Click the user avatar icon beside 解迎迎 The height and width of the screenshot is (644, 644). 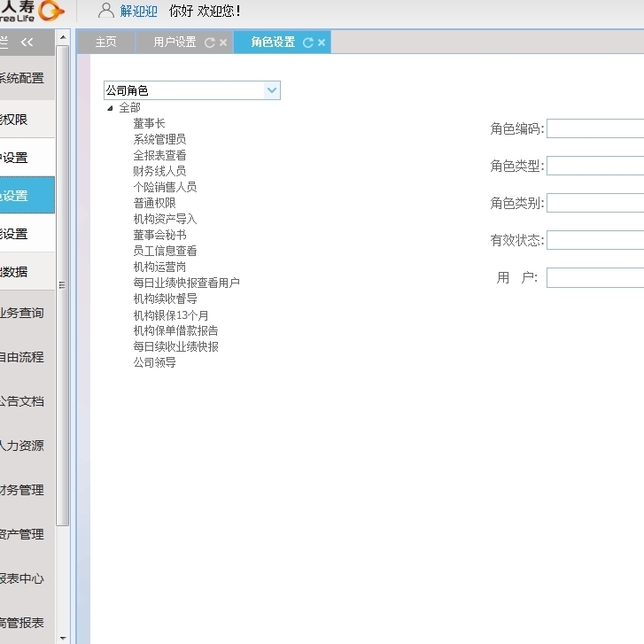point(106,11)
